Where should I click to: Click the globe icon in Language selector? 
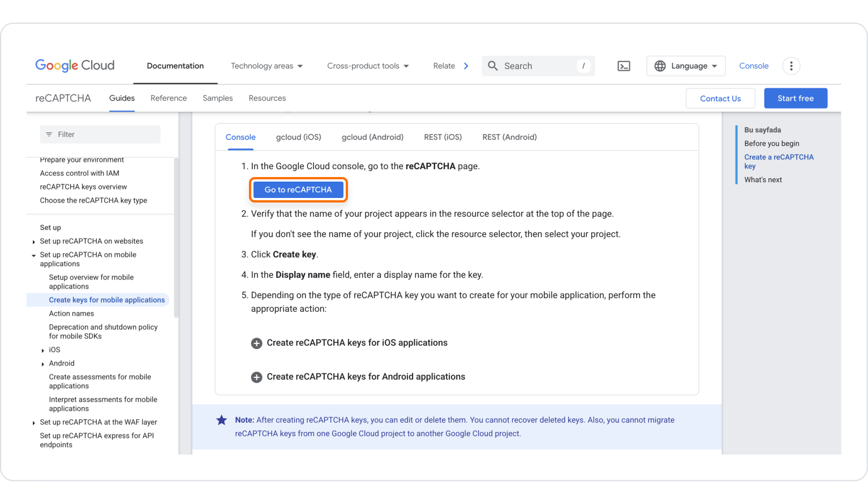(x=660, y=66)
